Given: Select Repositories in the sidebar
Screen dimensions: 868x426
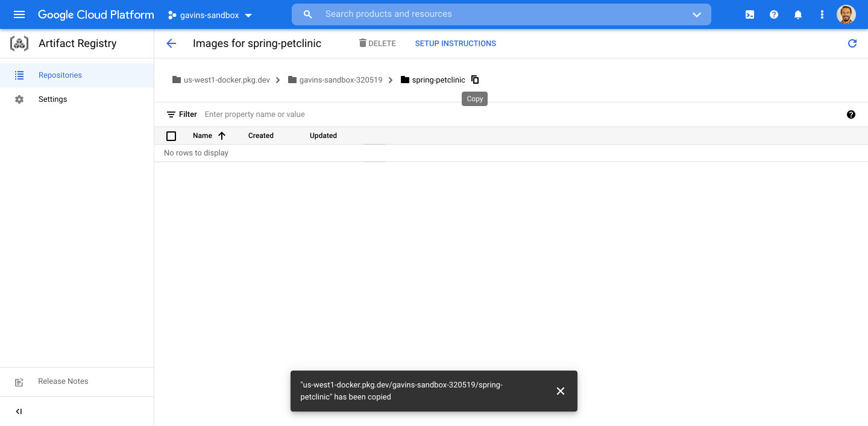Looking at the screenshot, I should coord(60,75).
